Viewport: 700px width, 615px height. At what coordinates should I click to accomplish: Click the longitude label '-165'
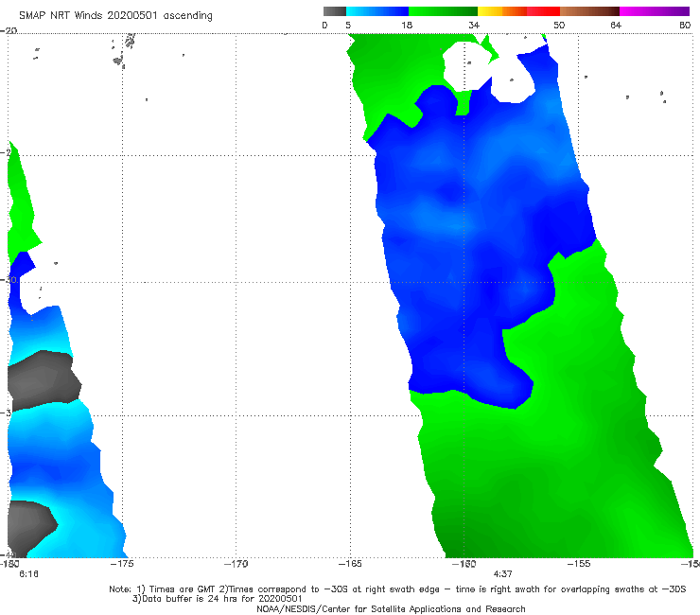[x=350, y=564]
